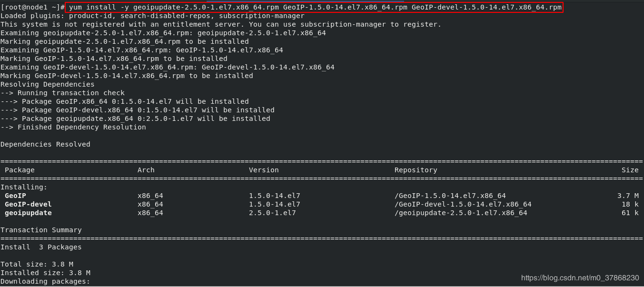Screen dimensions: 644x287
Task: Click the Size column header
Action: (x=630, y=170)
